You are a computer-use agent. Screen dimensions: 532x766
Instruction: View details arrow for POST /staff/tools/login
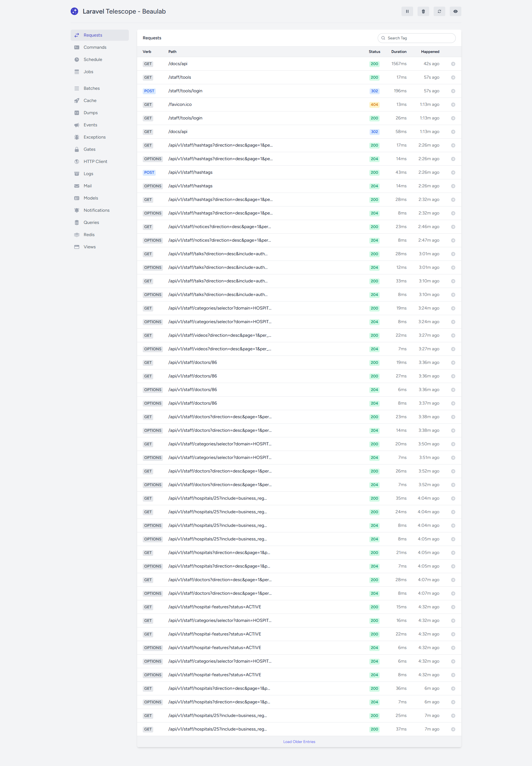tap(453, 91)
